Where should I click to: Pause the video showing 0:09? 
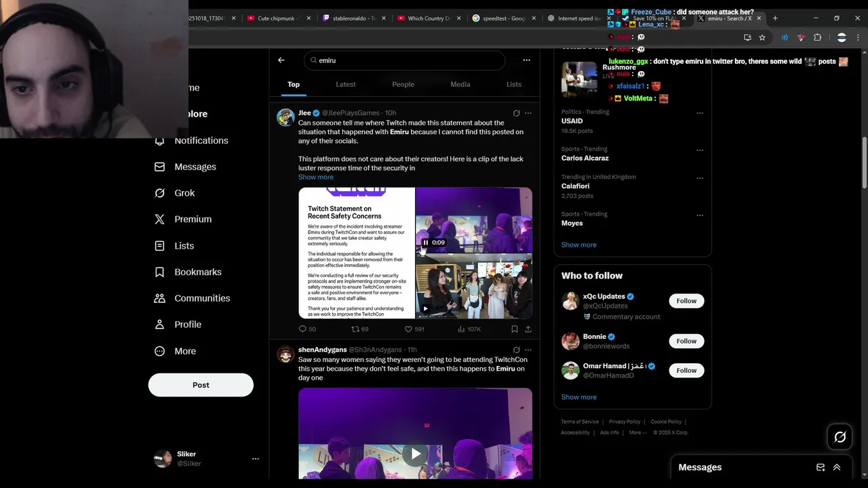tap(426, 243)
